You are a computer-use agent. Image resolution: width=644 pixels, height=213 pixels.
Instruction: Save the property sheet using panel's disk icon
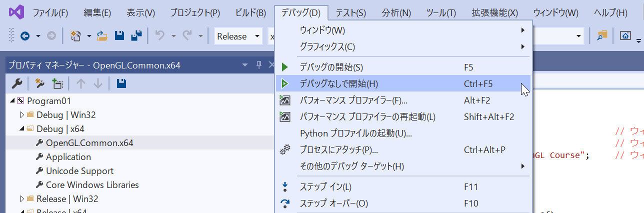pyautogui.click(x=121, y=83)
